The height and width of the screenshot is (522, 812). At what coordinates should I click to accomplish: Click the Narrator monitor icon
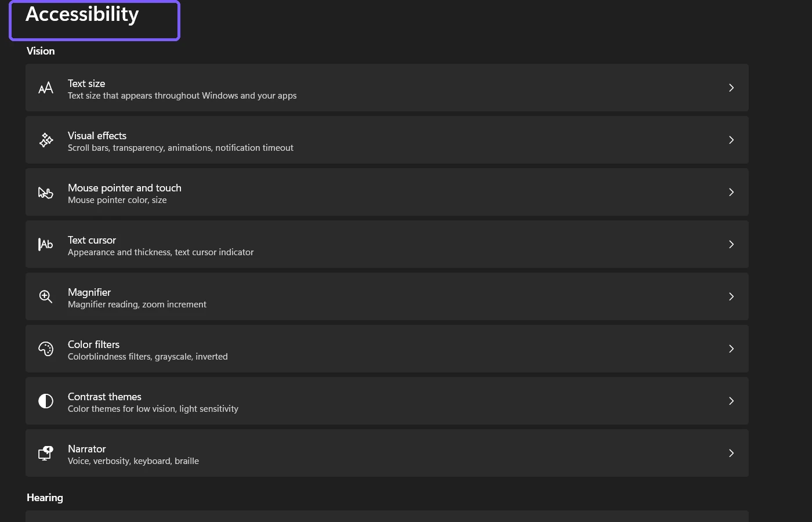tap(46, 453)
